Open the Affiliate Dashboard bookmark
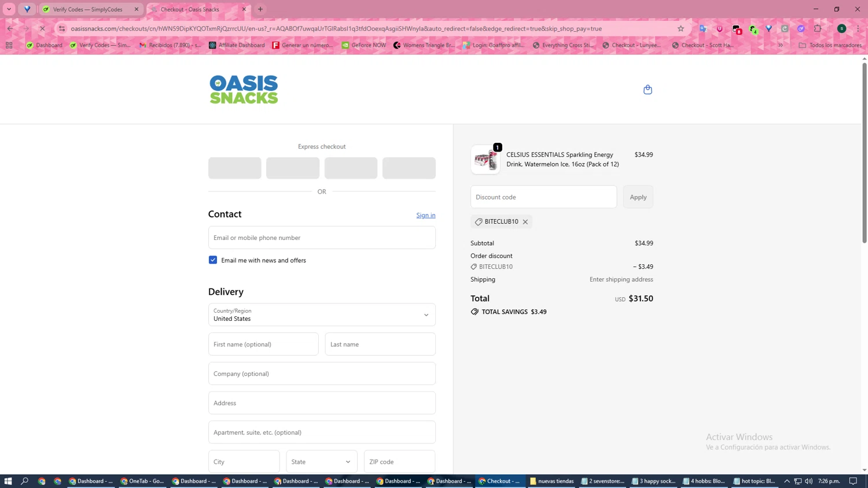The height and width of the screenshot is (488, 868). pyautogui.click(x=237, y=45)
